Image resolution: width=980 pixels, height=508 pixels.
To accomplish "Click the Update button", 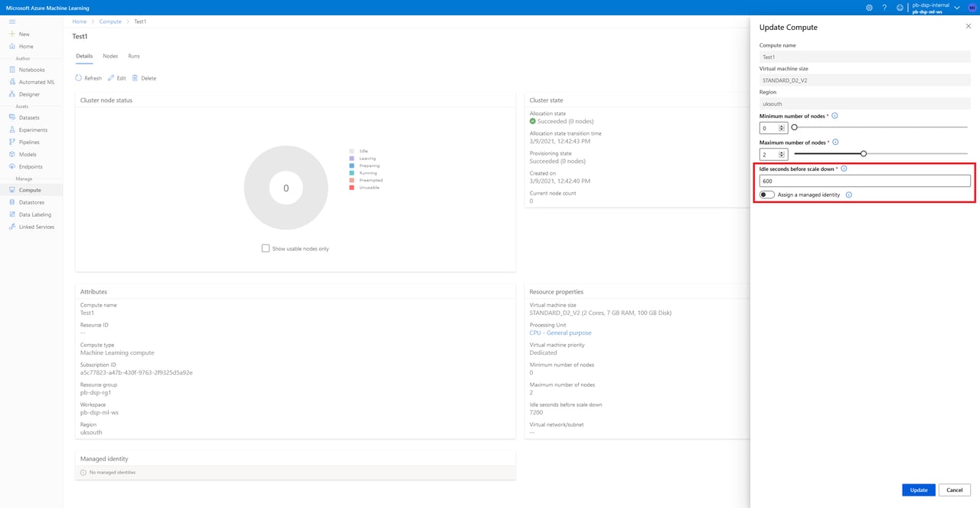I will click(x=918, y=490).
